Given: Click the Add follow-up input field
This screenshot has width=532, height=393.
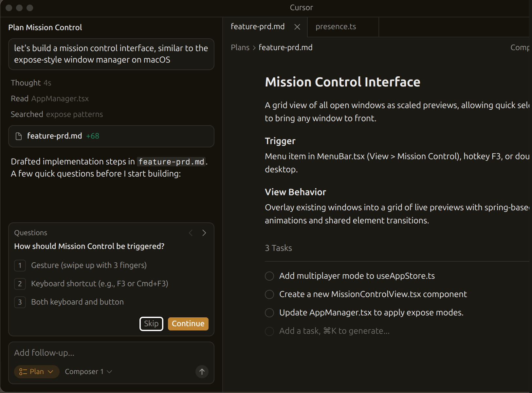Looking at the screenshot, I should [x=111, y=353].
